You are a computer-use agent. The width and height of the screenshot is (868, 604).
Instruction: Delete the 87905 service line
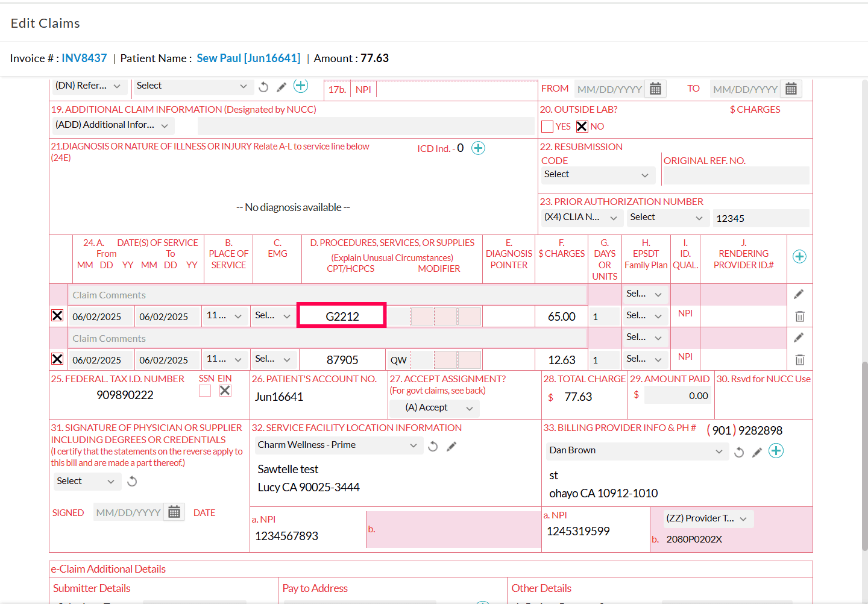click(x=799, y=360)
